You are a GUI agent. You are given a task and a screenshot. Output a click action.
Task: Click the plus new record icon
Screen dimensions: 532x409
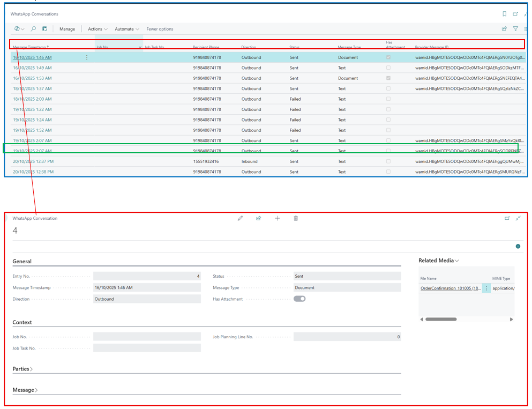pyautogui.click(x=277, y=218)
